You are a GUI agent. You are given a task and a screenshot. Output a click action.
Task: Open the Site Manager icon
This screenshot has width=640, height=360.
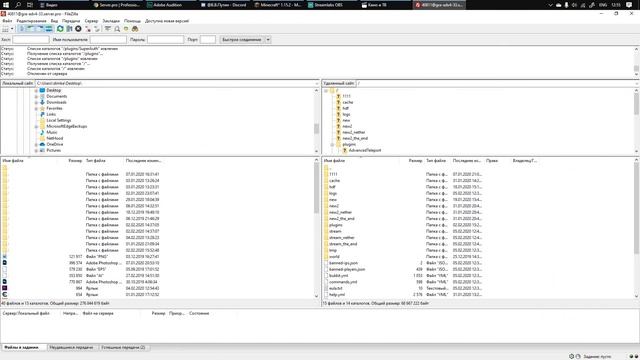pyautogui.click(x=5, y=29)
